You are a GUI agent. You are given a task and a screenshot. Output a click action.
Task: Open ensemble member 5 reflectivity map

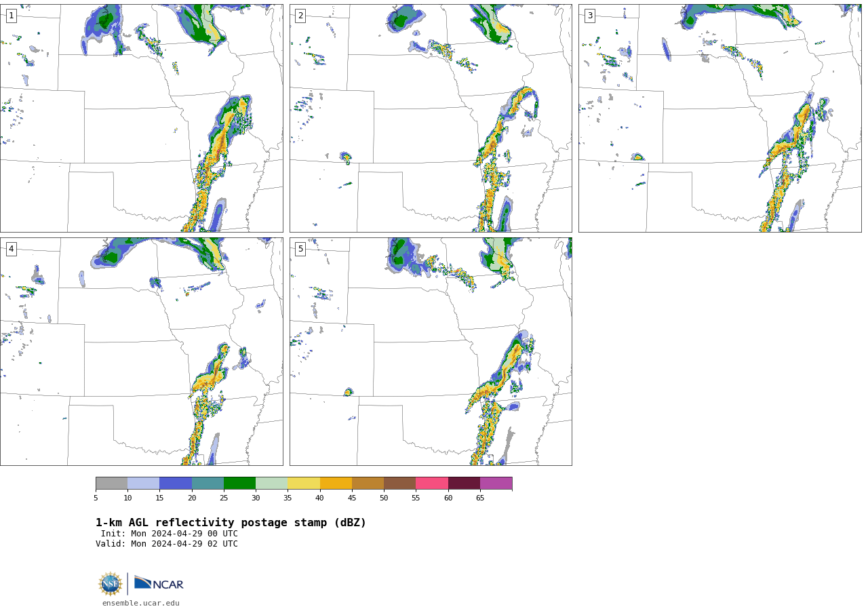(431, 351)
